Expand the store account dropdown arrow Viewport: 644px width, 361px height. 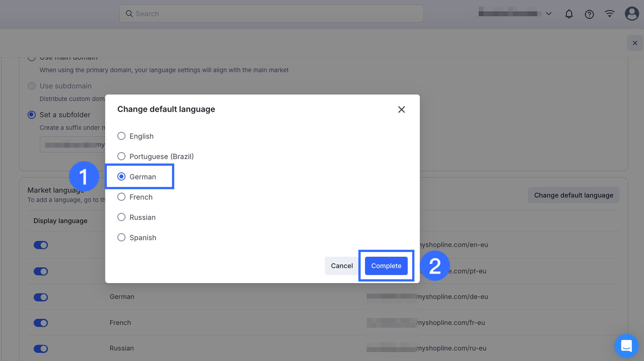(549, 14)
